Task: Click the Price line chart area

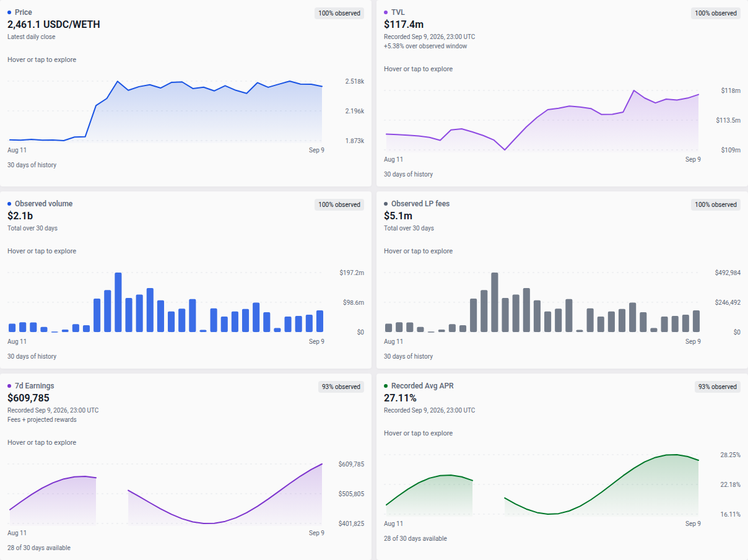Action: coord(165,110)
